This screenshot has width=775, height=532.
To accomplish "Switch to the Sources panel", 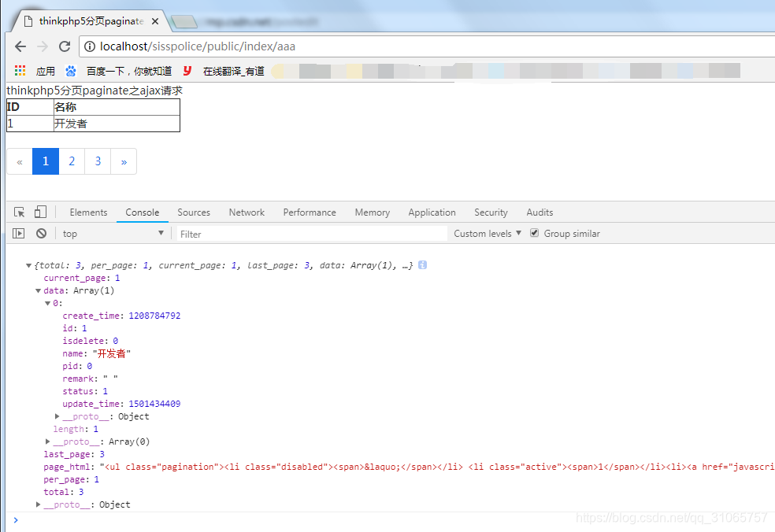I will coord(194,212).
